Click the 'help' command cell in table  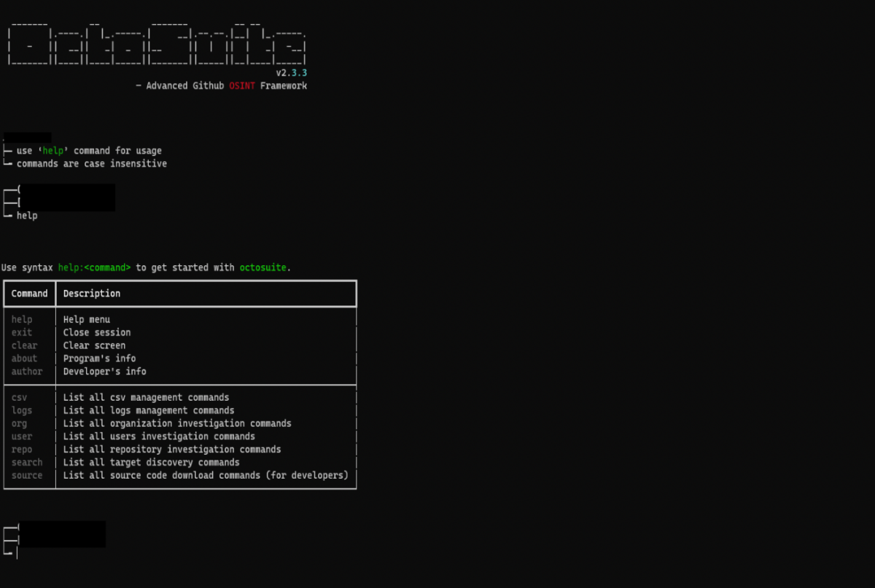click(22, 320)
